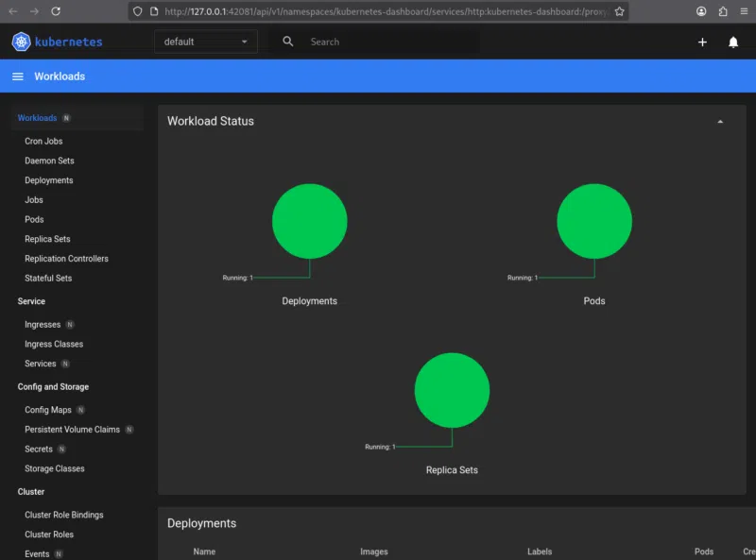Click the green Deployments status circle
756x560 pixels.
coord(310,221)
